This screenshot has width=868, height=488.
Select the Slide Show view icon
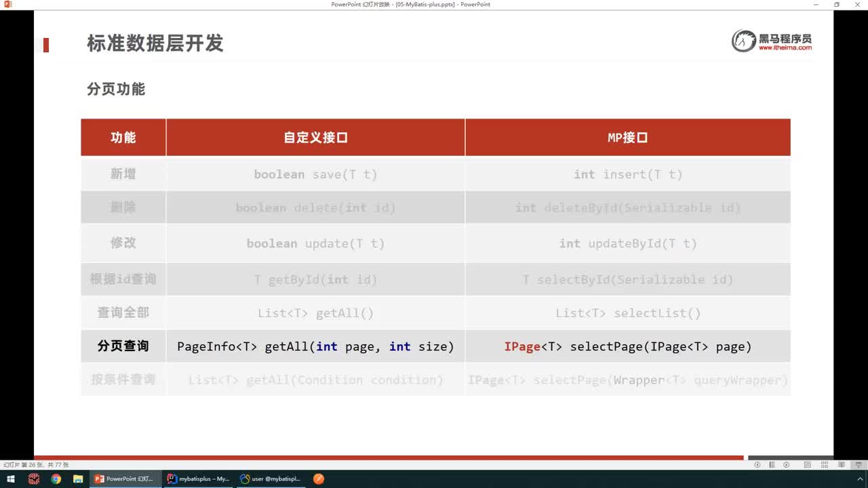point(859,465)
